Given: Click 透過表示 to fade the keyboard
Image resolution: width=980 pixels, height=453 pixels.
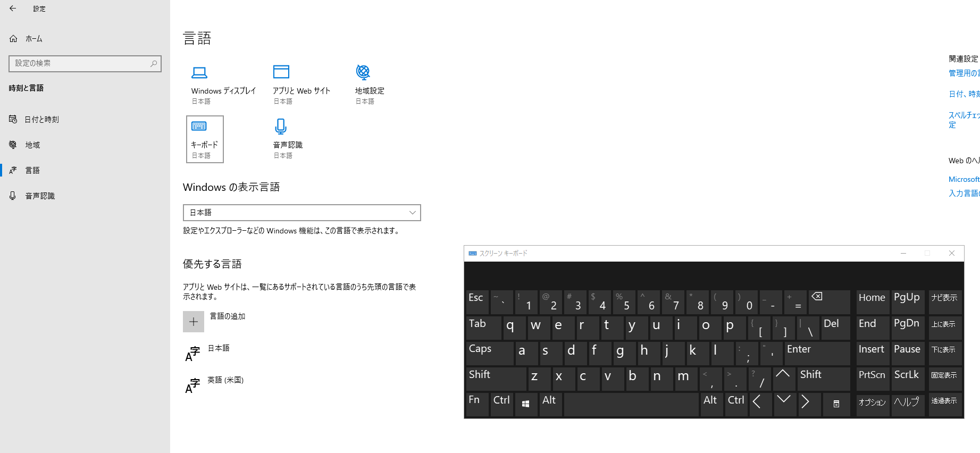Looking at the screenshot, I should 945,405.
